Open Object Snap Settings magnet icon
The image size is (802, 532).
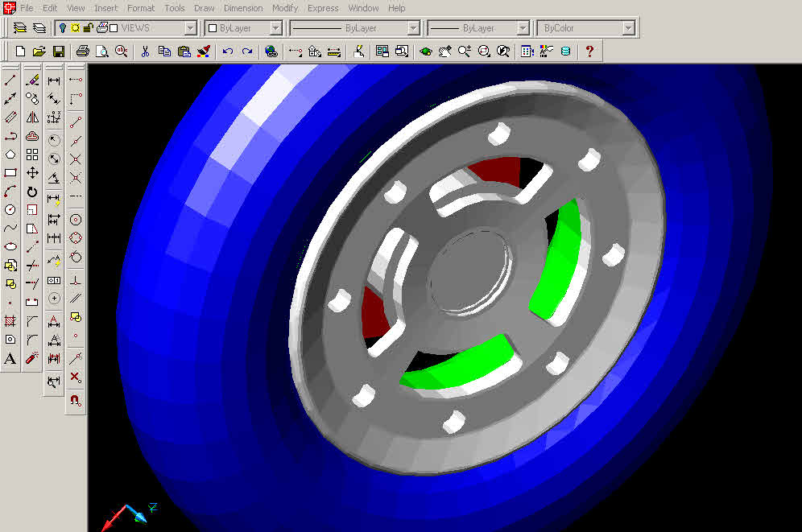(x=76, y=400)
